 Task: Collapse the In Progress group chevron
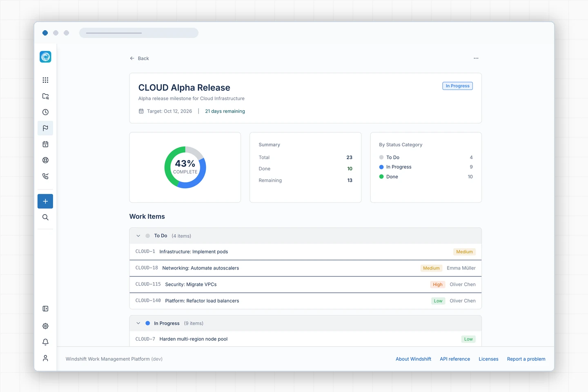(x=138, y=323)
